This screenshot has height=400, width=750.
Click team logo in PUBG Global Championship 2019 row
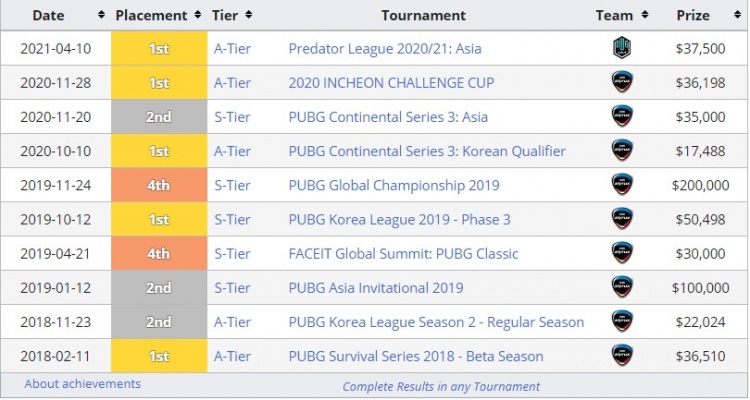tap(621, 185)
